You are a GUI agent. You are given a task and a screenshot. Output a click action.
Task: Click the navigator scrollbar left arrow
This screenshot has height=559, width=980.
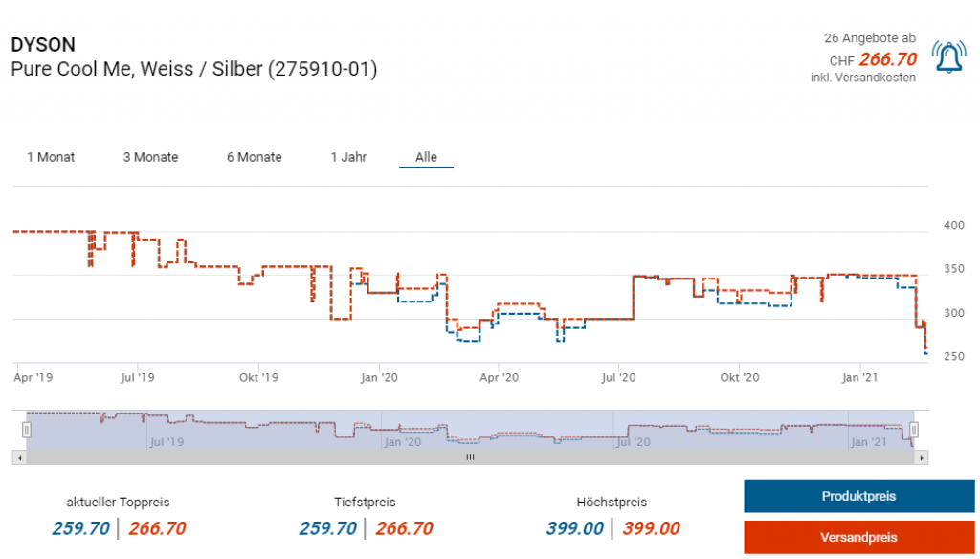click(17, 458)
